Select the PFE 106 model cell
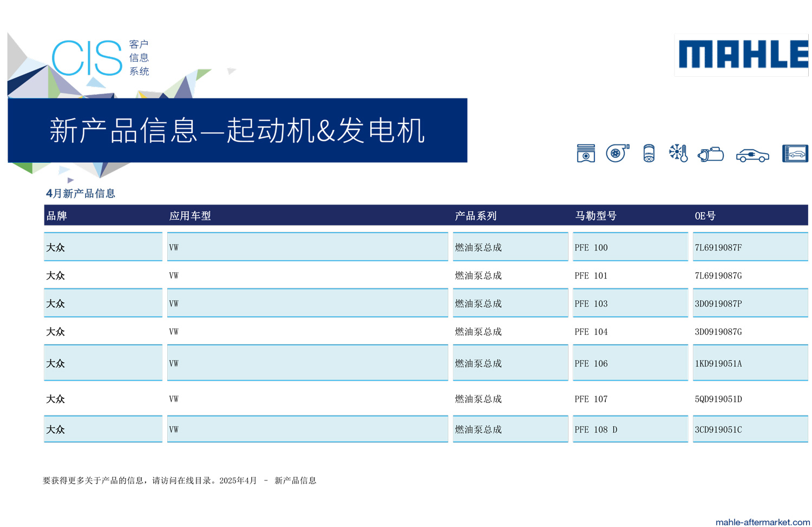This screenshot has height=527, width=812. click(x=630, y=363)
